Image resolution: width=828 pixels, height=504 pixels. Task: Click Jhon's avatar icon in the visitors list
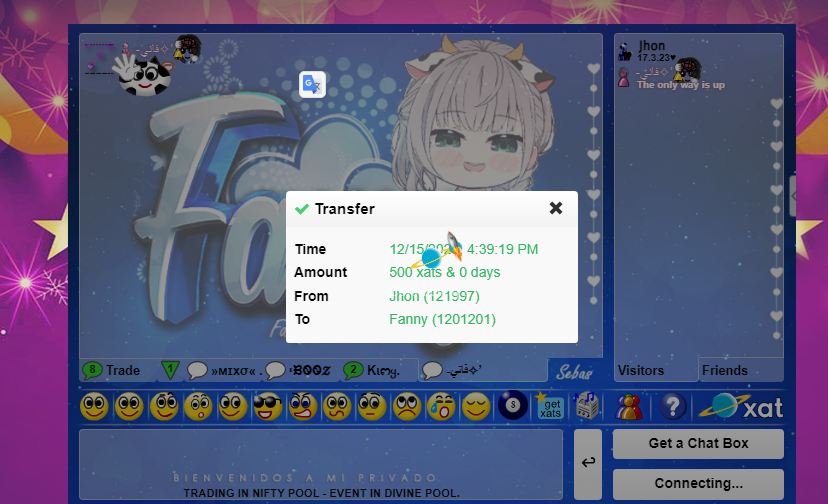click(x=625, y=52)
